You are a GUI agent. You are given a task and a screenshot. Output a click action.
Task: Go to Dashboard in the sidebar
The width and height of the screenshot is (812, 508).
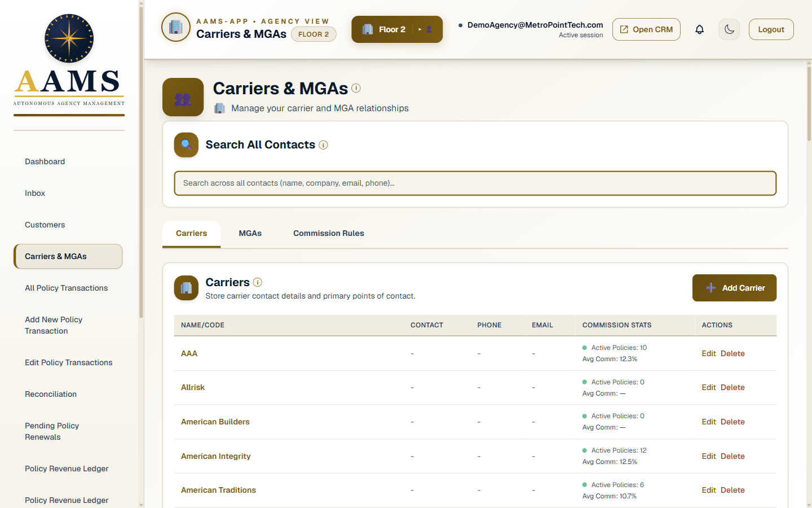pos(68,161)
